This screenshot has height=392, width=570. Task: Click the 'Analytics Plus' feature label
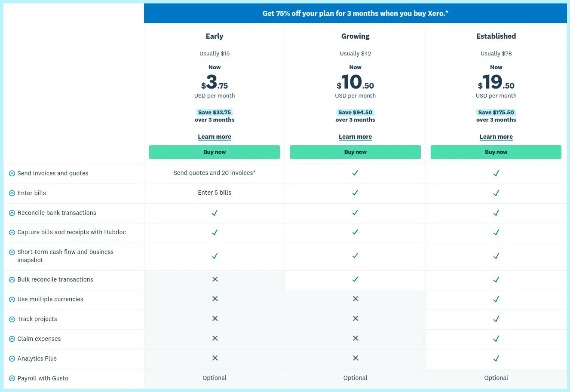pyautogui.click(x=37, y=358)
